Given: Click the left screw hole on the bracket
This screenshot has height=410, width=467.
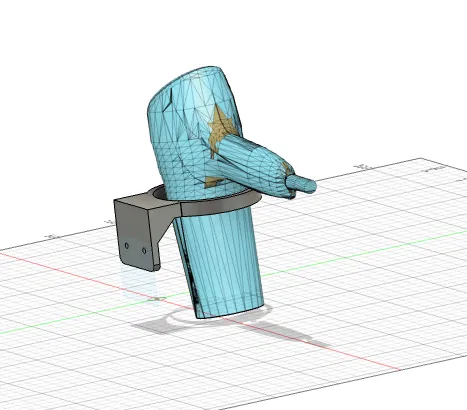Looking at the screenshot, I should [127, 246].
